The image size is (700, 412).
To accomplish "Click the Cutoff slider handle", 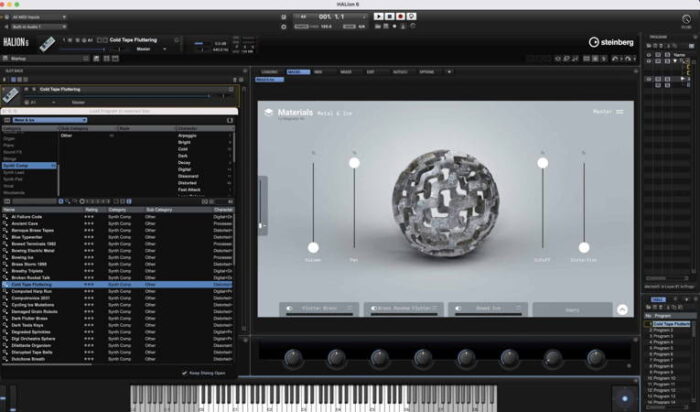I will click(543, 162).
